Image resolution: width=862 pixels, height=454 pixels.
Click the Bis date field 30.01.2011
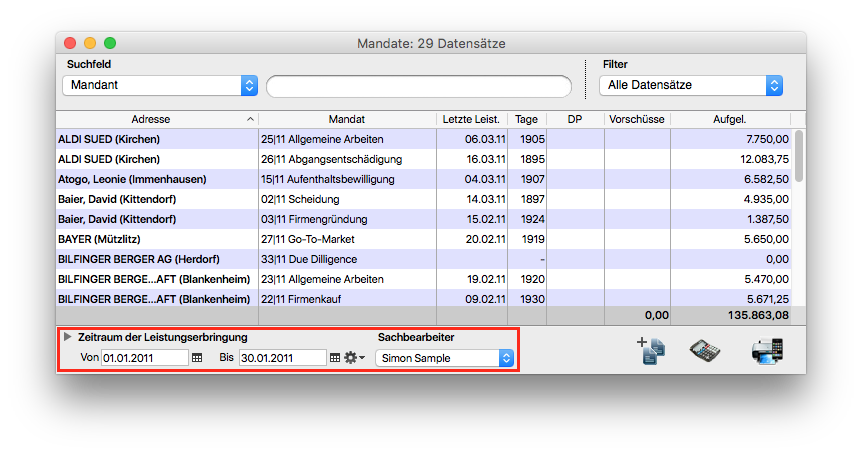(x=283, y=358)
